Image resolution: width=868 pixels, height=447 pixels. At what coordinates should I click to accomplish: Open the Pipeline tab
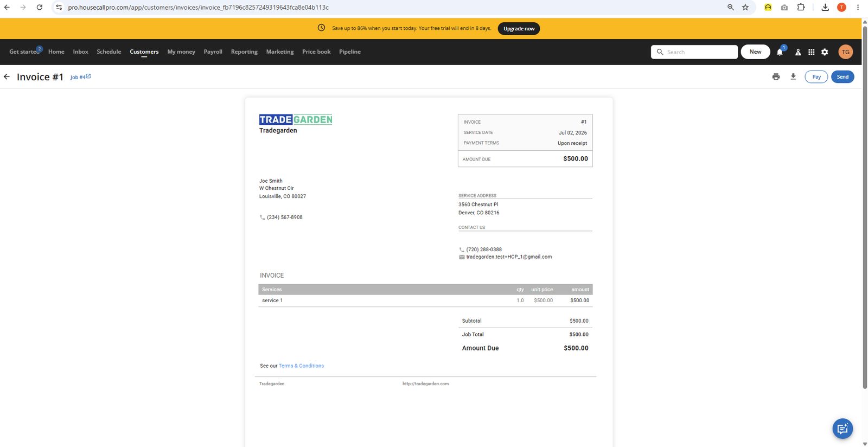click(x=350, y=52)
